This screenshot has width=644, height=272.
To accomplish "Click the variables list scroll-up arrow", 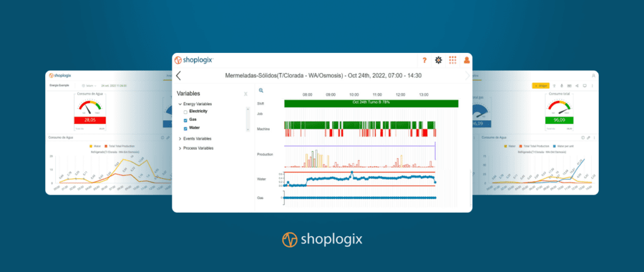I will point(247,109).
